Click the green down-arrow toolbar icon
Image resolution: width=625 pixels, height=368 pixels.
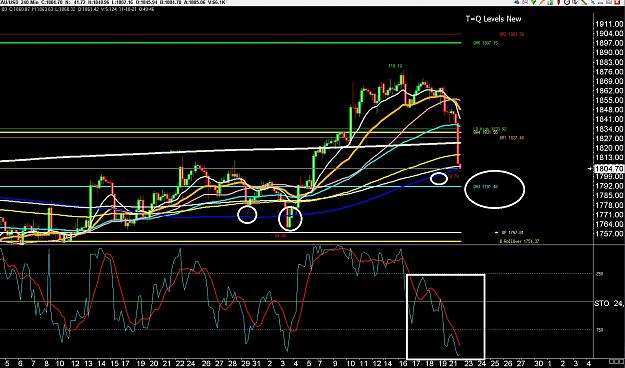point(533,2)
